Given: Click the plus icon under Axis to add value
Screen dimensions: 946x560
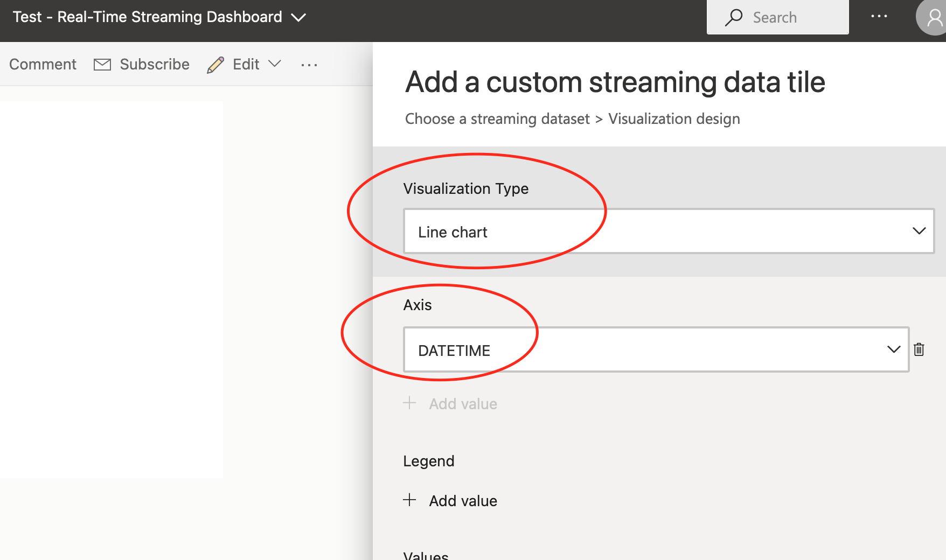Looking at the screenshot, I should (x=409, y=403).
